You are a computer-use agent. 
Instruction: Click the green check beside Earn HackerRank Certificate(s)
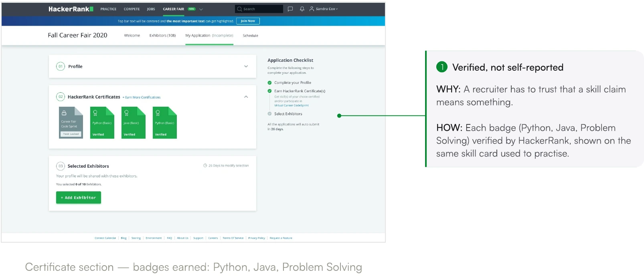click(269, 91)
